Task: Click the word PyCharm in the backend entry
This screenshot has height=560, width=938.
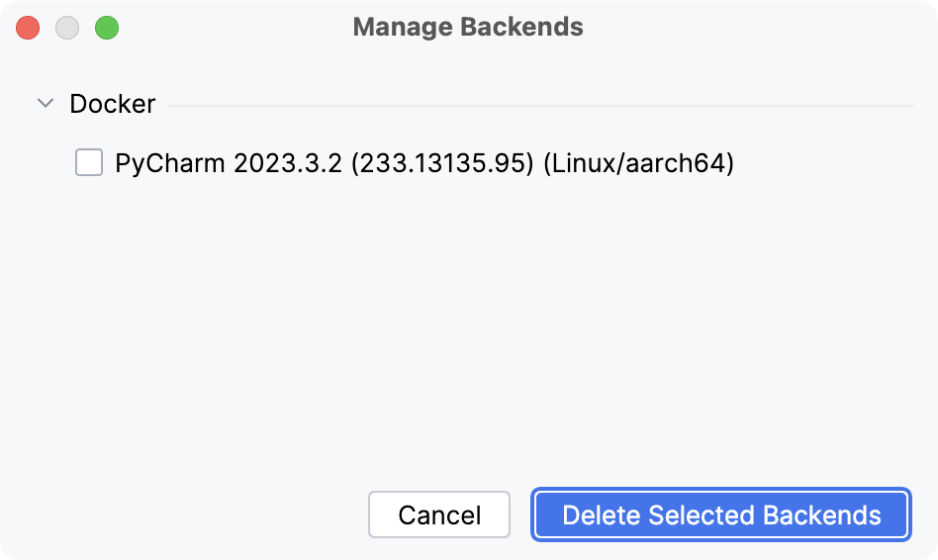Action: [x=171, y=163]
